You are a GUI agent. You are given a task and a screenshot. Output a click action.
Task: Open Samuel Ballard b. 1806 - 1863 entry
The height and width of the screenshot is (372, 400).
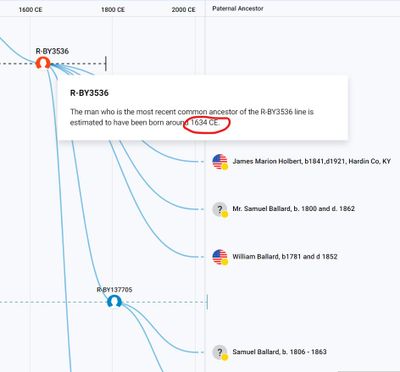(x=279, y=352)
